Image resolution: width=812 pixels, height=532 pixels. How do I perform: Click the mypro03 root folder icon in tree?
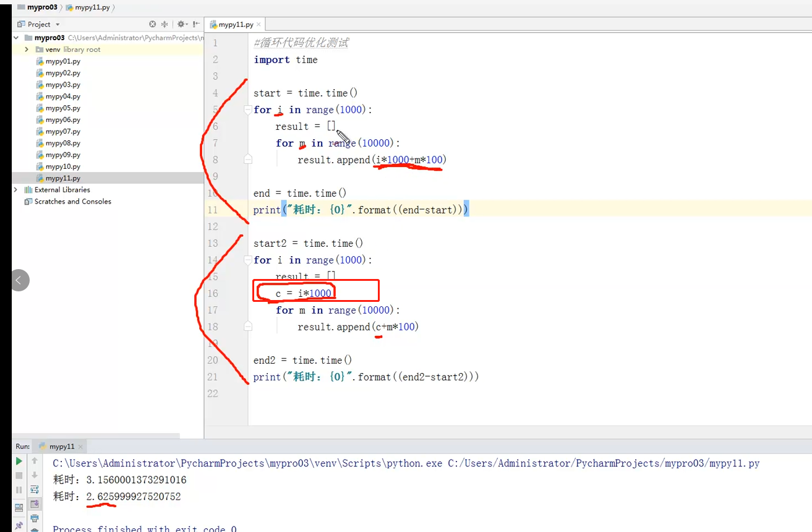click(28, 38)
